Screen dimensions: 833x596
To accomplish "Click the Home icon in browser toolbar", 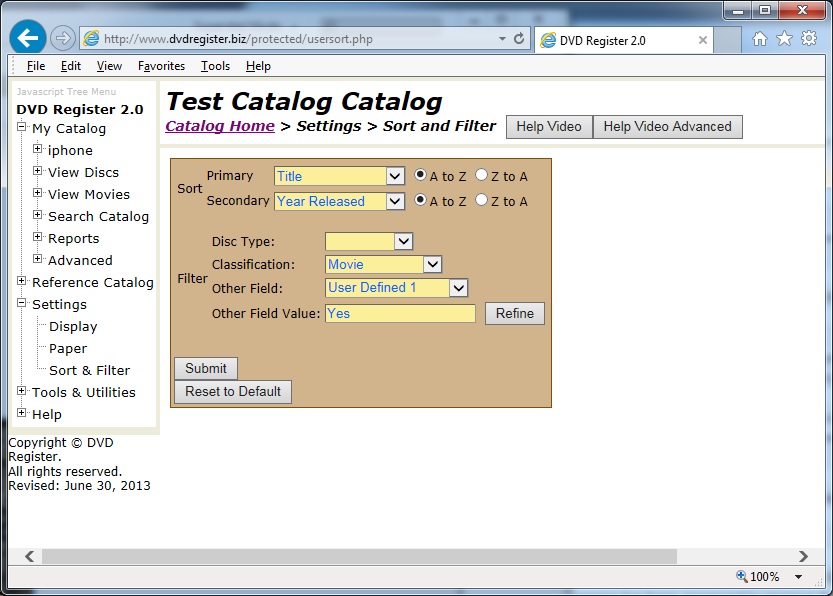I will 760,38.
